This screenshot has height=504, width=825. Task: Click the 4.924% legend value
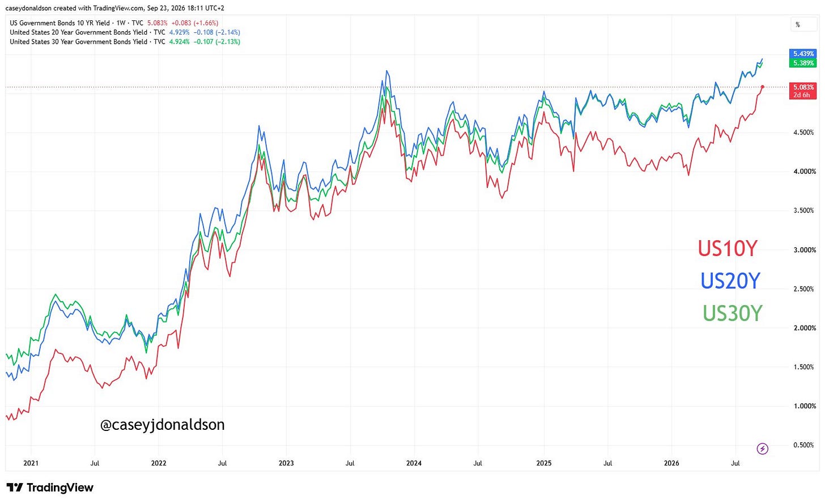(x=180, y=41)
